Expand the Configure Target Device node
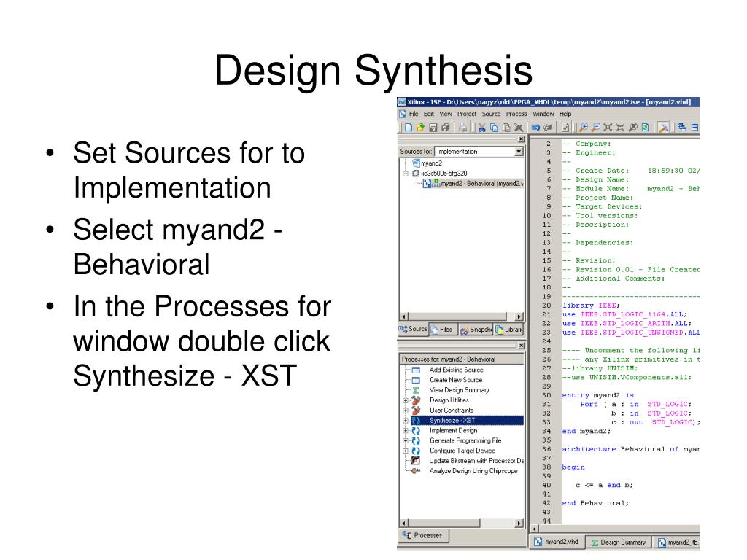 [406, 451]
